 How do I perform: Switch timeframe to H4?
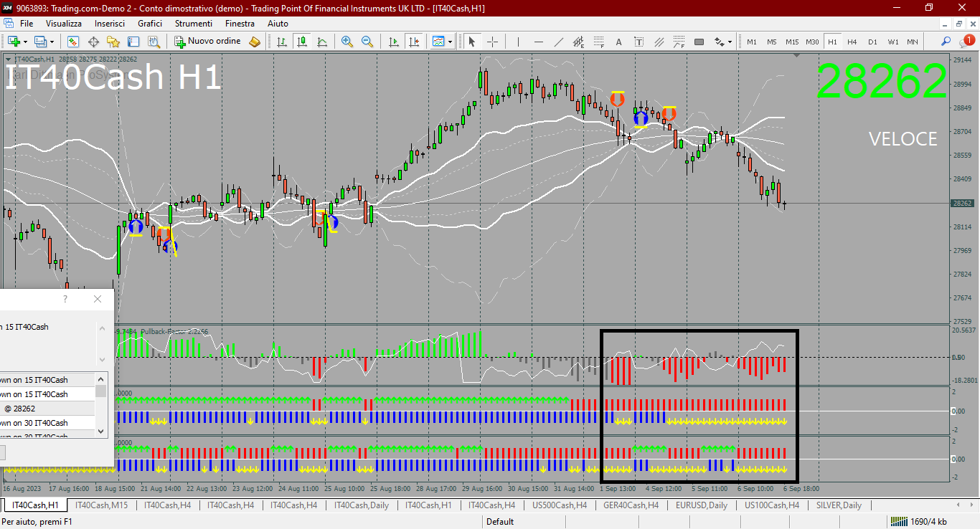[x=852, y=42]
